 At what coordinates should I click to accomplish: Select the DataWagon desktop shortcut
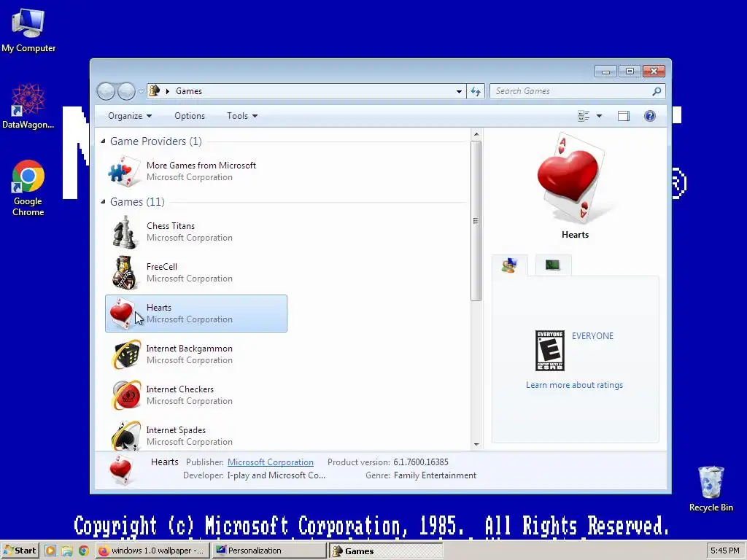pyautogui.click(x=28, y=106)
